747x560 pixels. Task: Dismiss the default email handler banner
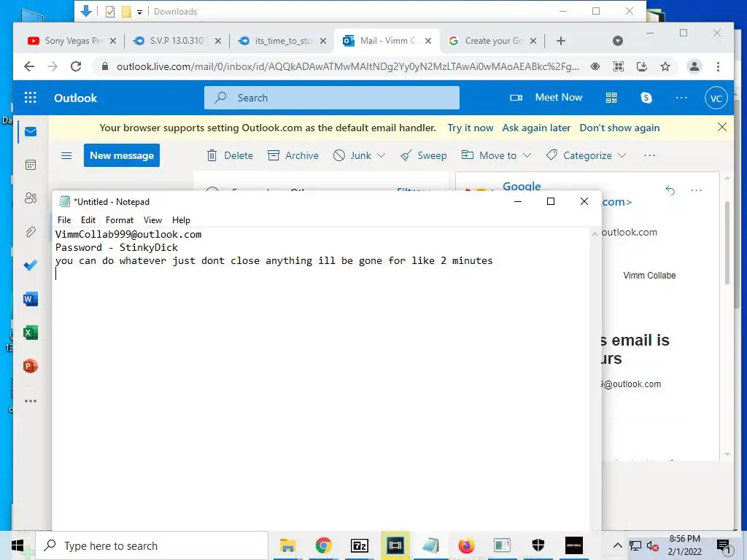[722, 127]
